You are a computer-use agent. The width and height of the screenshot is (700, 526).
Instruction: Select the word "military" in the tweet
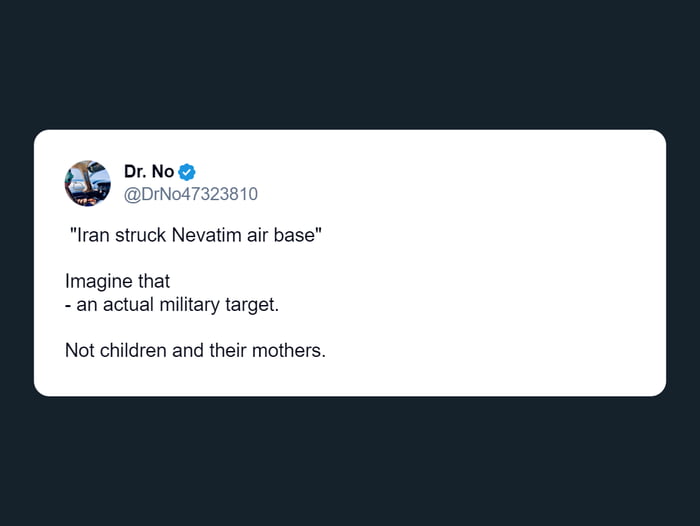[x=189, y=305]
